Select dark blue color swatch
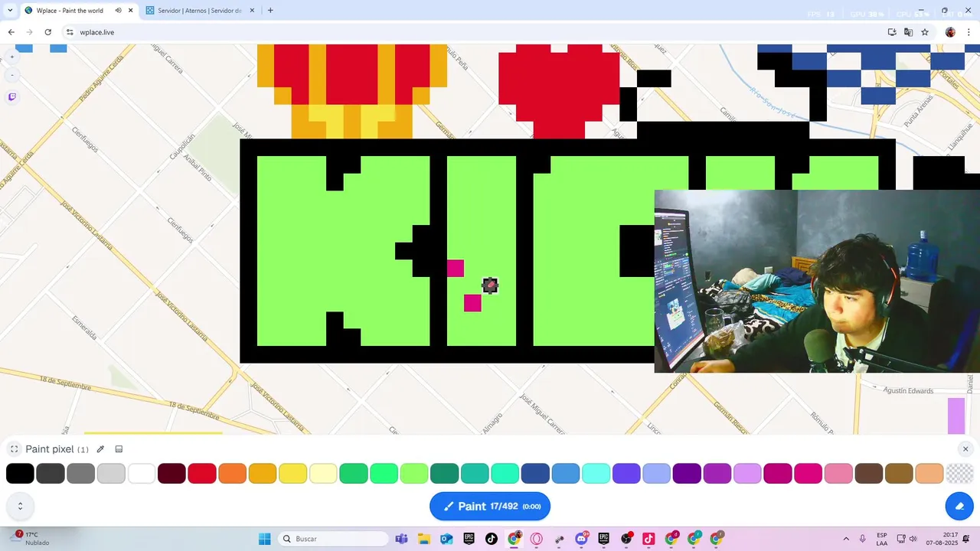980x551 pixels. 536,474
